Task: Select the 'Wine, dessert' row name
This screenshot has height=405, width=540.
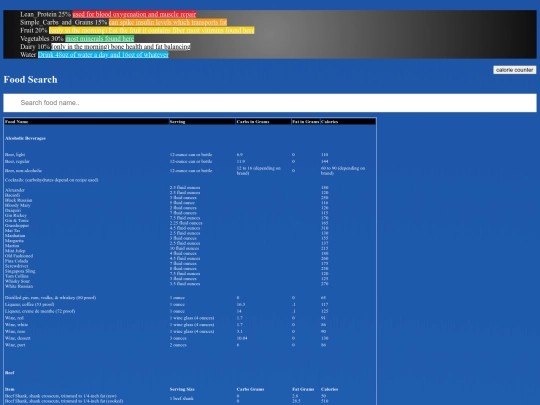Action: pyautogui.click(x=18, y=338)
